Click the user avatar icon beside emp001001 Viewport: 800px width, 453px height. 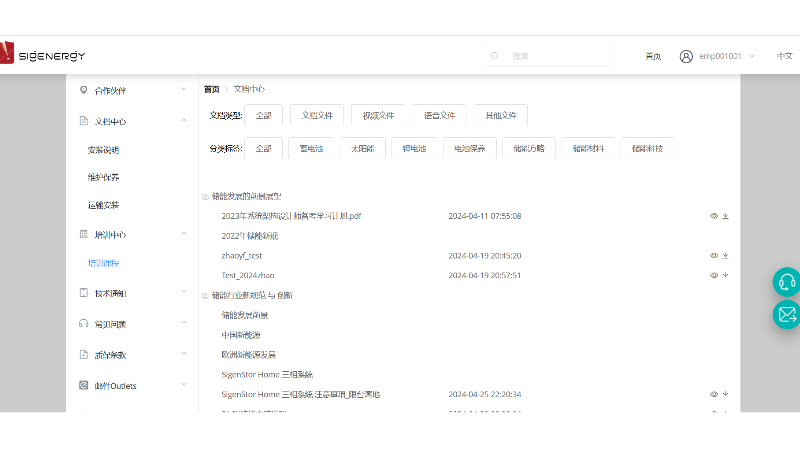[686, 56]
